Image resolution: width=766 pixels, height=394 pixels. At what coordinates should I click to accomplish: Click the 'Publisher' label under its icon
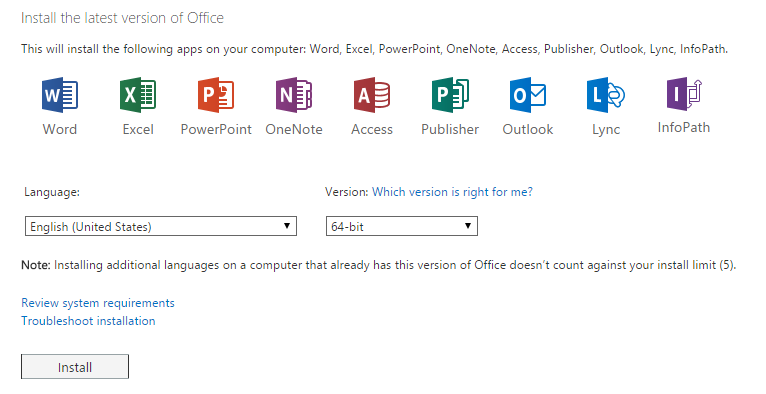[x=450, y=129]
